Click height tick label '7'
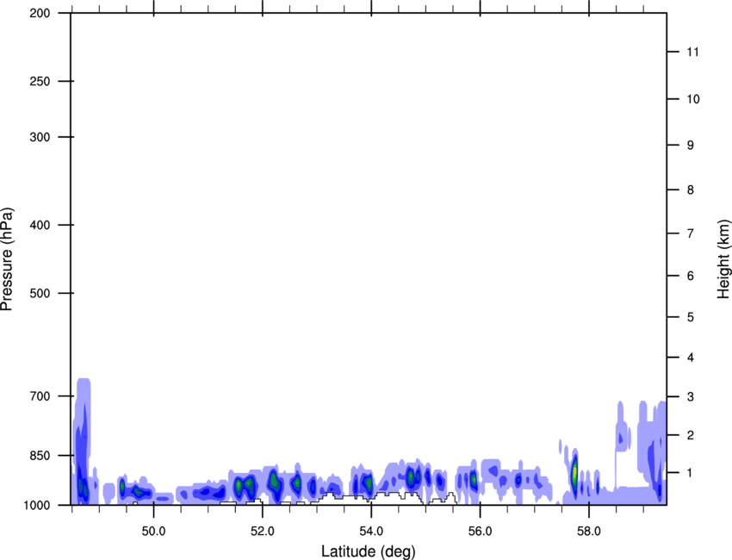The width and height of the screenshot is (732, 560). [x=691, y=233]
